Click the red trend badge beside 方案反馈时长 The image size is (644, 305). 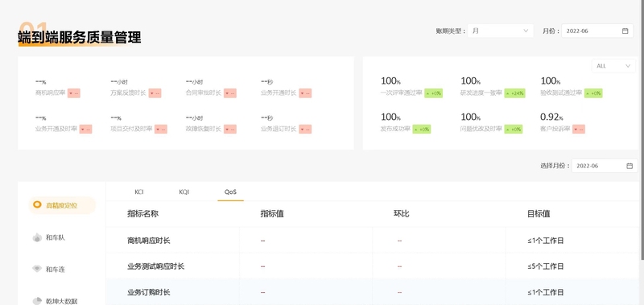tap(155, 93)
